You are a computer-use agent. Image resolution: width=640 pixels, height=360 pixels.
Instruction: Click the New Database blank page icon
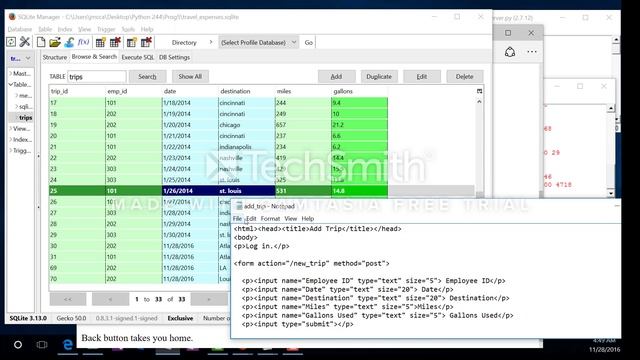pyautogui.click(x=41, y=42)
